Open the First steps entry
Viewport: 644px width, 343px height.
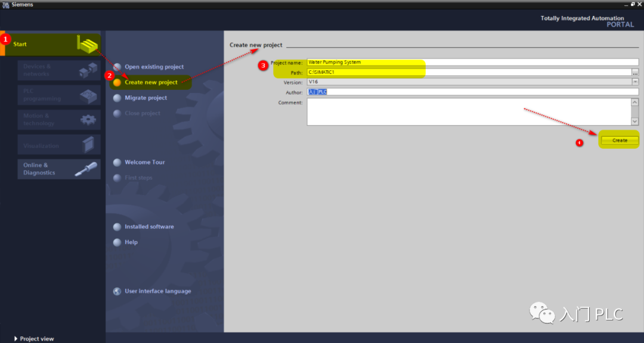pyautogui.click(x=138, y=177)
